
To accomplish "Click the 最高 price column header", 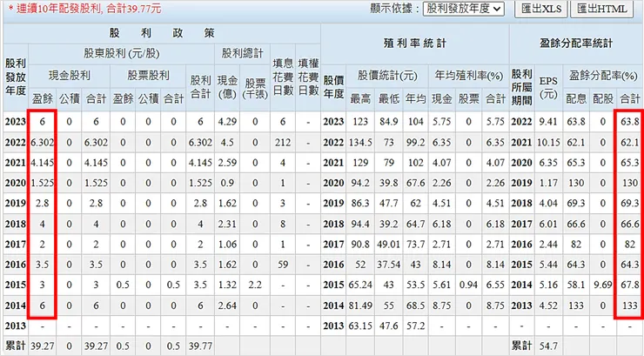I will click(360, 99).
